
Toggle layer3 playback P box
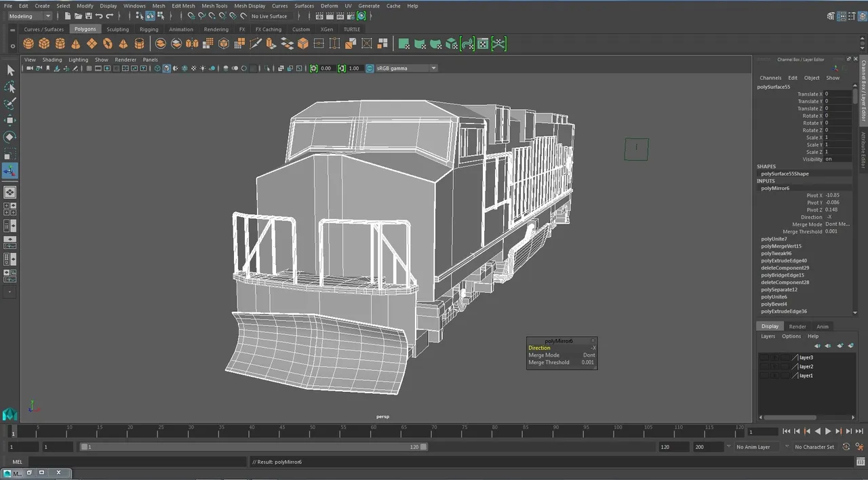tap(774, 357)
